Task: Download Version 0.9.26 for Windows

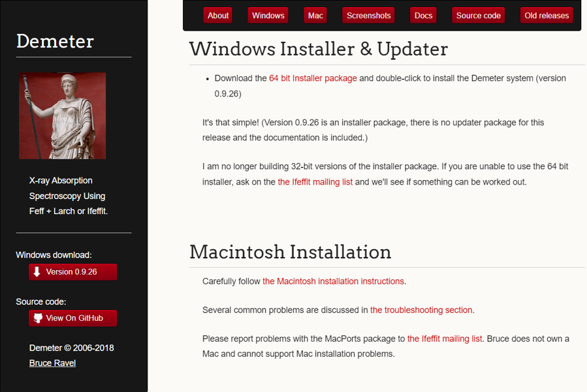Action: (x=73, y=272)
